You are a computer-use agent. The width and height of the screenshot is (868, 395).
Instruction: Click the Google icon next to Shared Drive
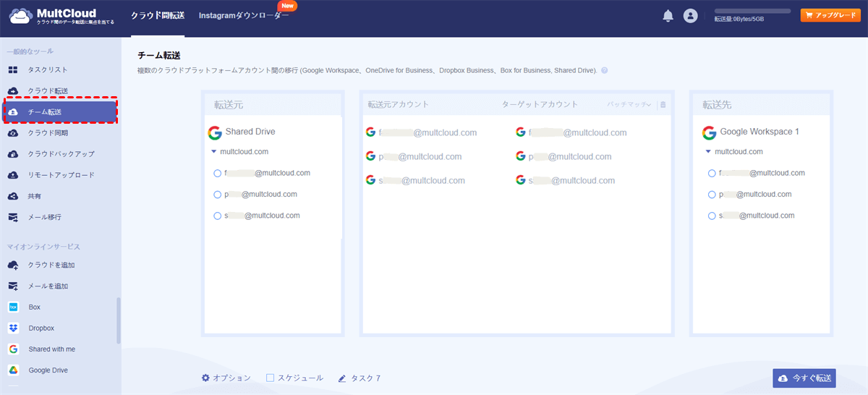pyautogui.click(x=215, y=132)
